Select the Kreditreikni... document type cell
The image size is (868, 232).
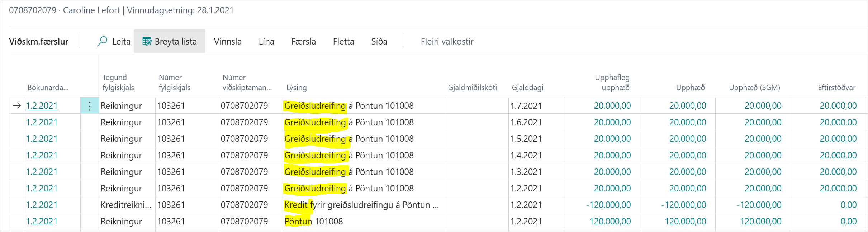tap(126, 205)
